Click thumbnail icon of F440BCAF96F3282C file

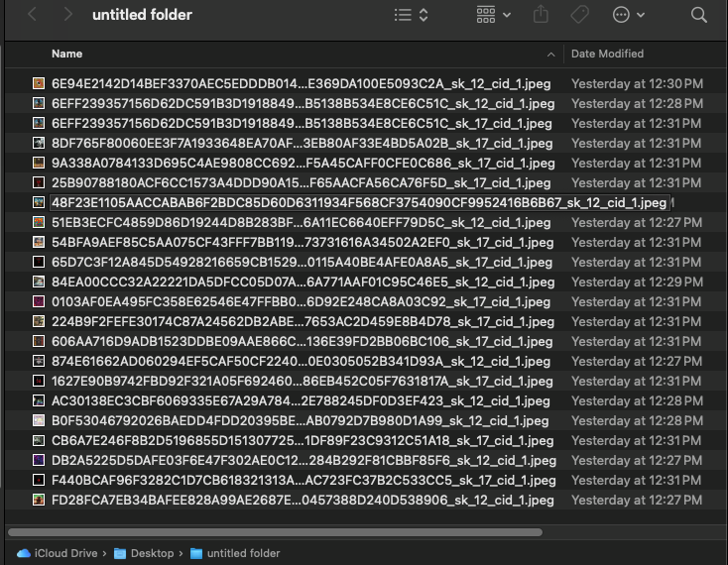[39, 480]
